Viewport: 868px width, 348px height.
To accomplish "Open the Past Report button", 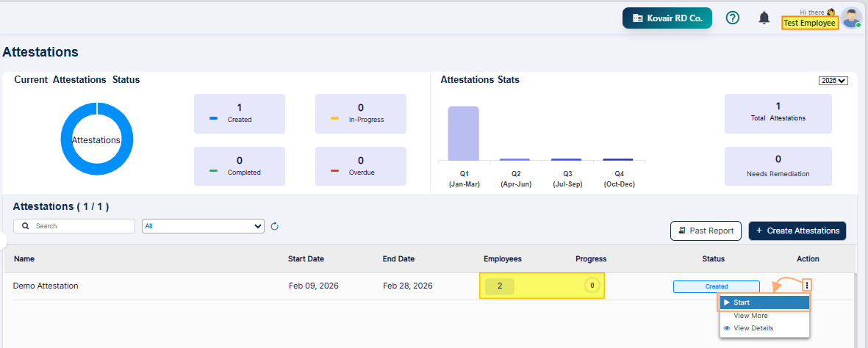I will click(706, 231).
